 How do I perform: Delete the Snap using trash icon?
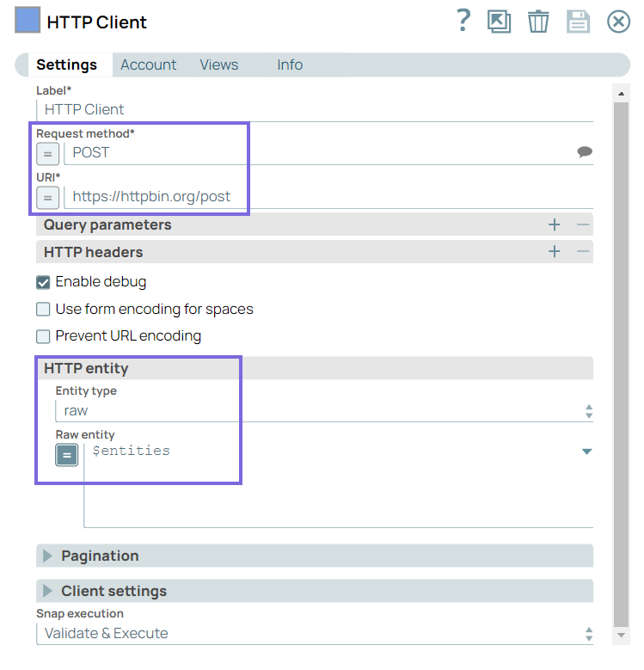coord(538,22)
